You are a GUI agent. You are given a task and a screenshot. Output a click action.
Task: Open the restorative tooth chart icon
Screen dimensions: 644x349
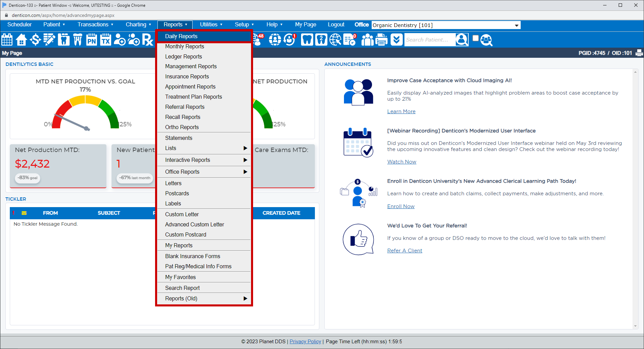click(64, 40)
